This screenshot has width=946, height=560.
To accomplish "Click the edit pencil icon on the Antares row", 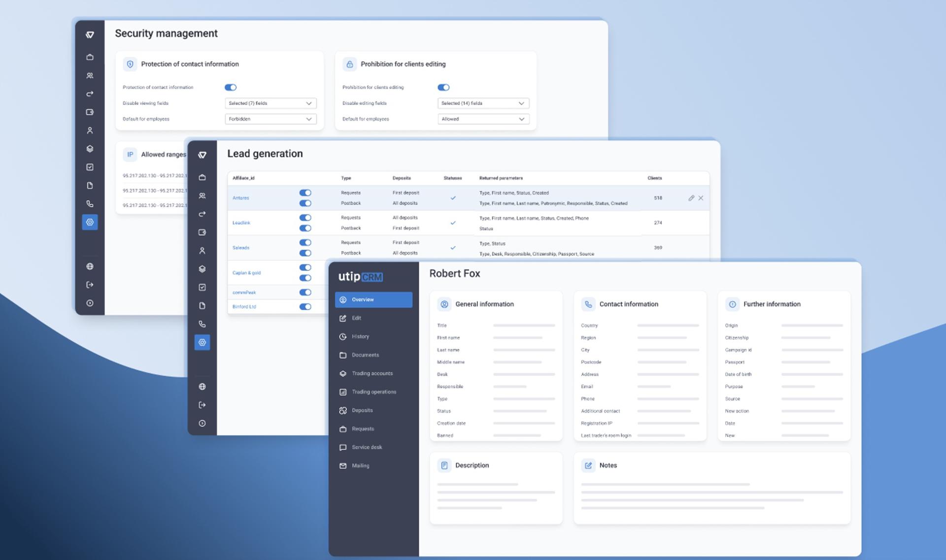I will click(x=691, y=198).
